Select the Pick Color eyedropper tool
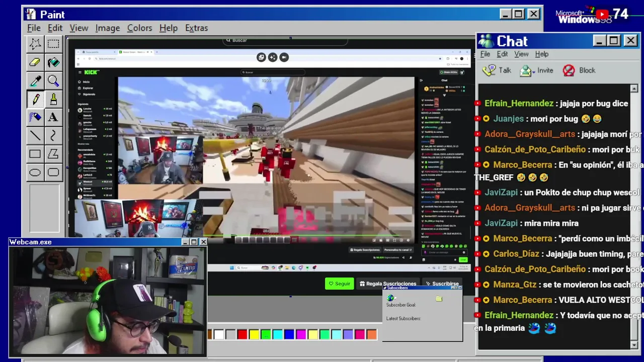Viewport: 644px width, 362px height. [x=35, y=81]
